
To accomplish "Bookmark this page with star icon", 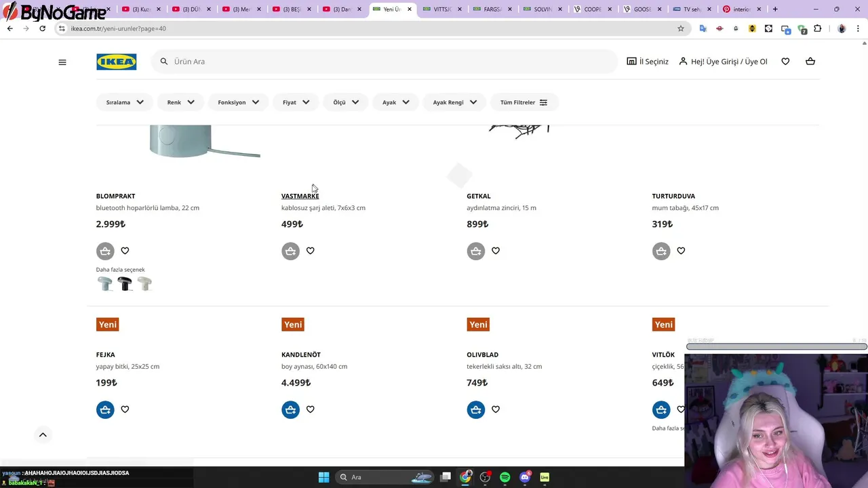I will point(681,28).
